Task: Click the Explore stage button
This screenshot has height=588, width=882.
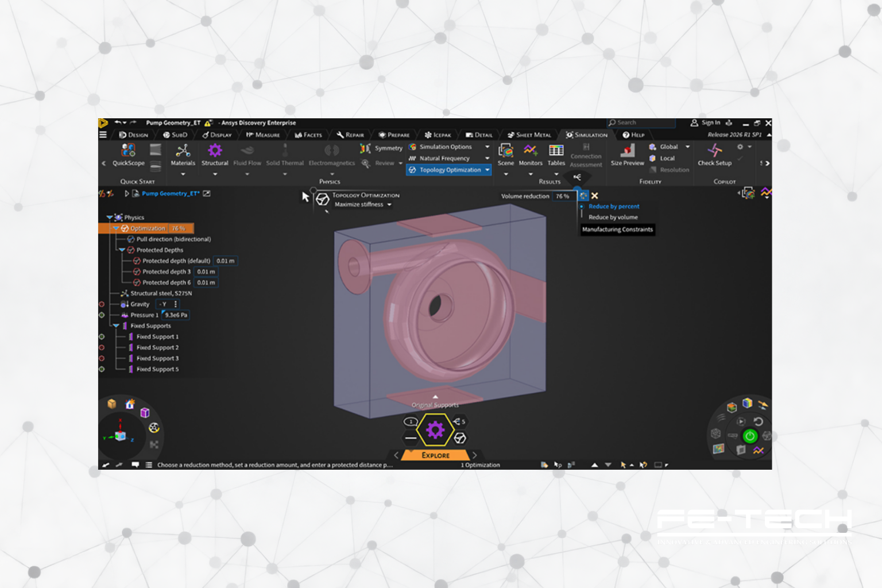Action: tap(435, 455)
